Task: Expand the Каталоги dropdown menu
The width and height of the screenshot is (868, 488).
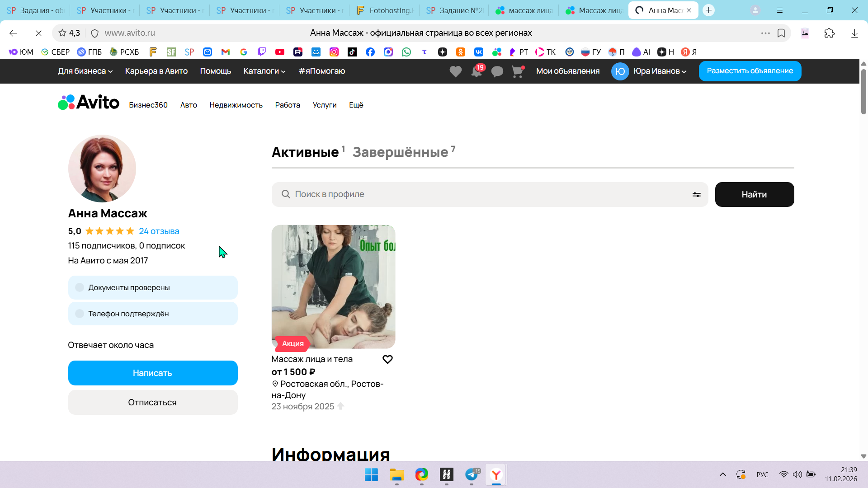Action: (x=264, y=71)
